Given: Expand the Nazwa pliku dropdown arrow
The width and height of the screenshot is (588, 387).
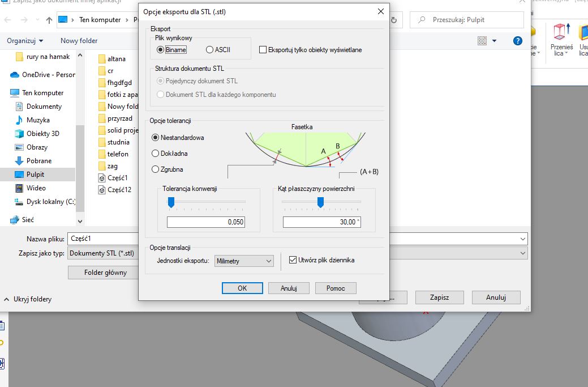Looking at the screenshot, I should [x=522, y=239].
